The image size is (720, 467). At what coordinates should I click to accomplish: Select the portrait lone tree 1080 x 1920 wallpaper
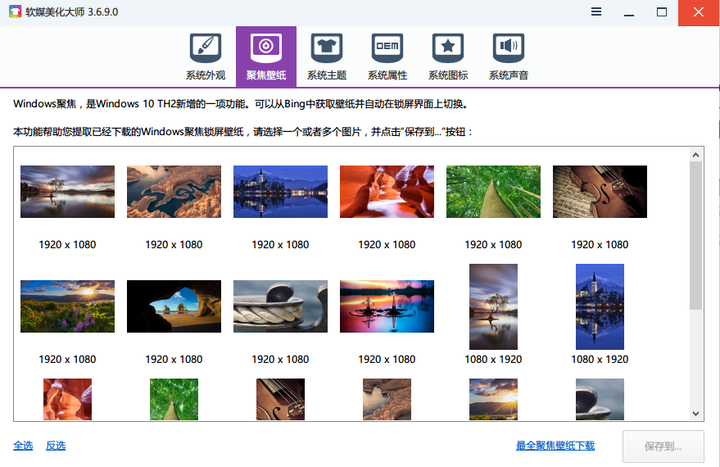click(494, 307)
